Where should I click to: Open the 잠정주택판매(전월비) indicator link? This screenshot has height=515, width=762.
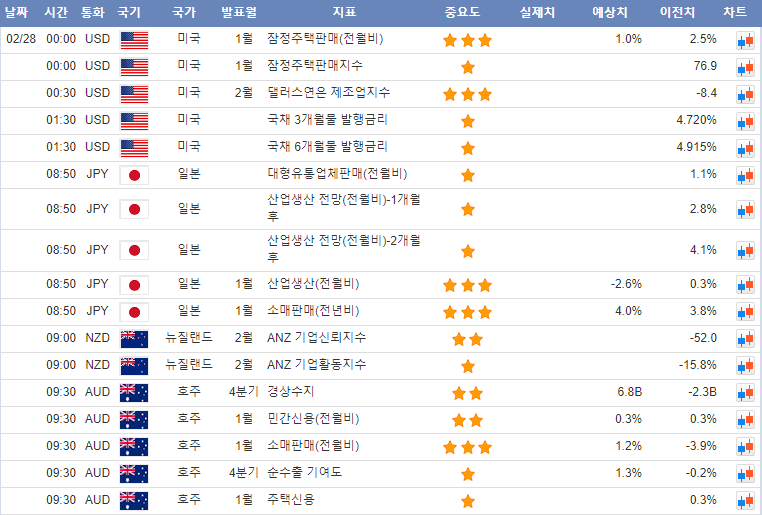(x=325, y=39)
